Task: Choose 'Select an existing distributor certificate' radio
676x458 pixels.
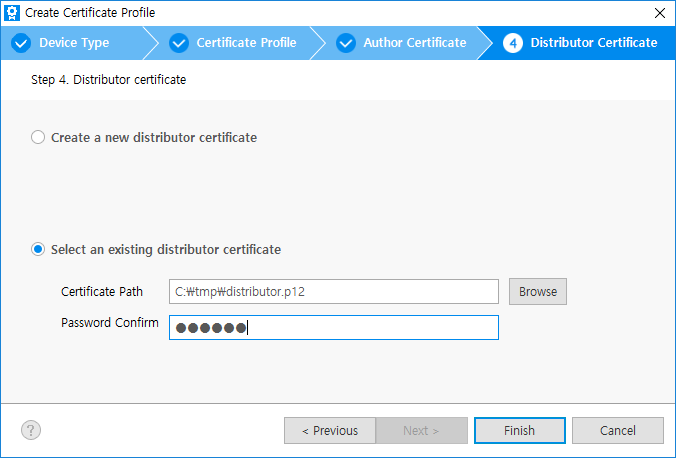Action: pyautogui.click(x=38, y=249)
